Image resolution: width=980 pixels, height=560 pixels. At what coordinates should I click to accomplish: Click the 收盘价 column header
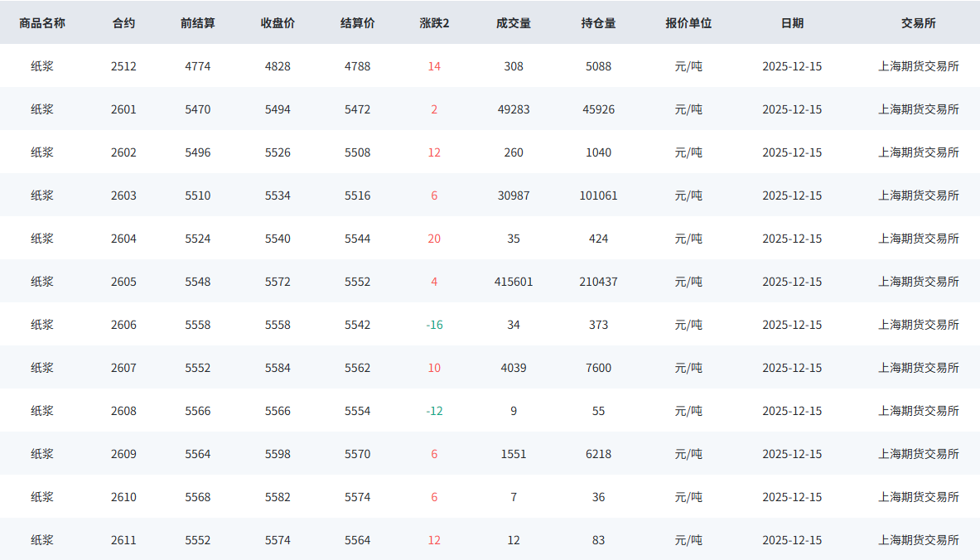[278, 23]
